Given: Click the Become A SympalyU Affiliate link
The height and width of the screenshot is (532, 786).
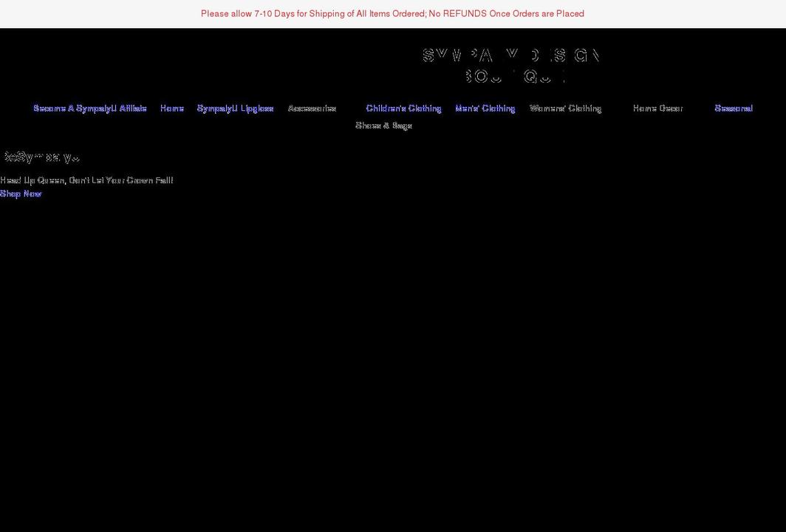Looking at the screenshot, I should pyautogui.click(x=89, y=108).
